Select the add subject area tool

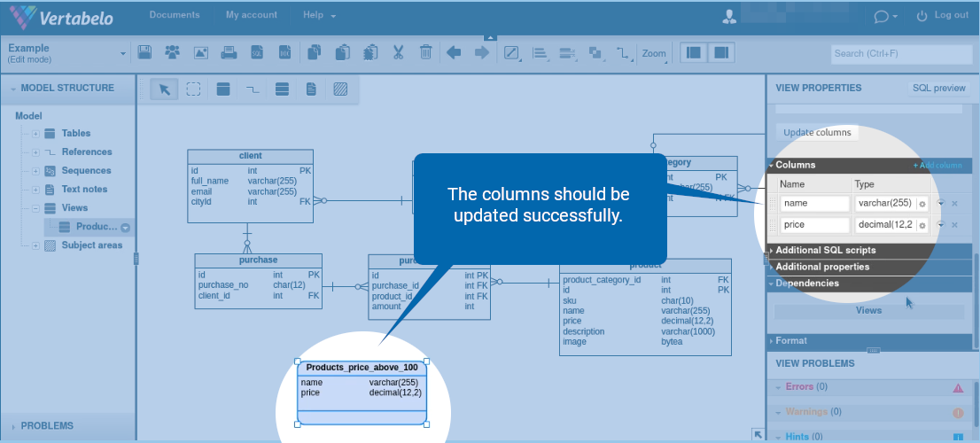point(340,89)
